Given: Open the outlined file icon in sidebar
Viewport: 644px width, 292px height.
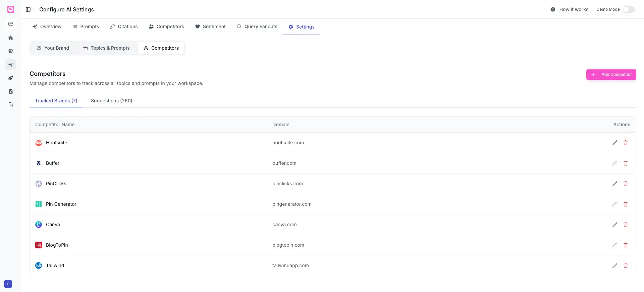Looking at the screenshot, I should [x=11, y=105].
